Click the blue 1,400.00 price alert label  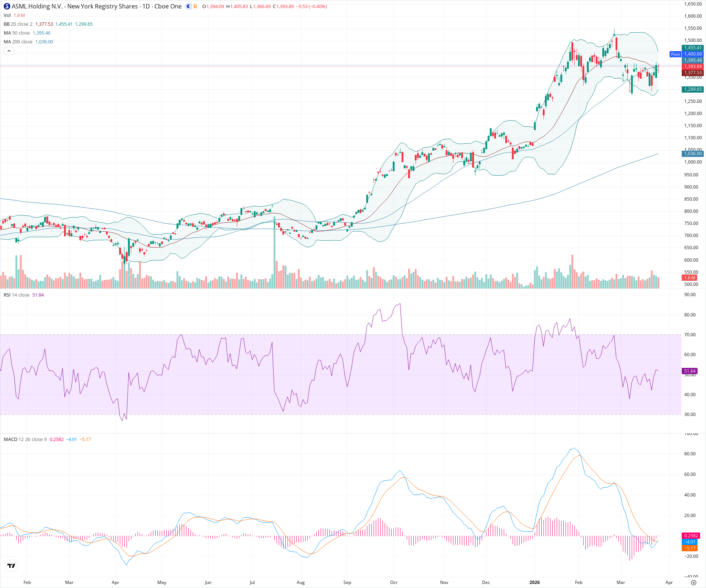[x=693, y=54]
